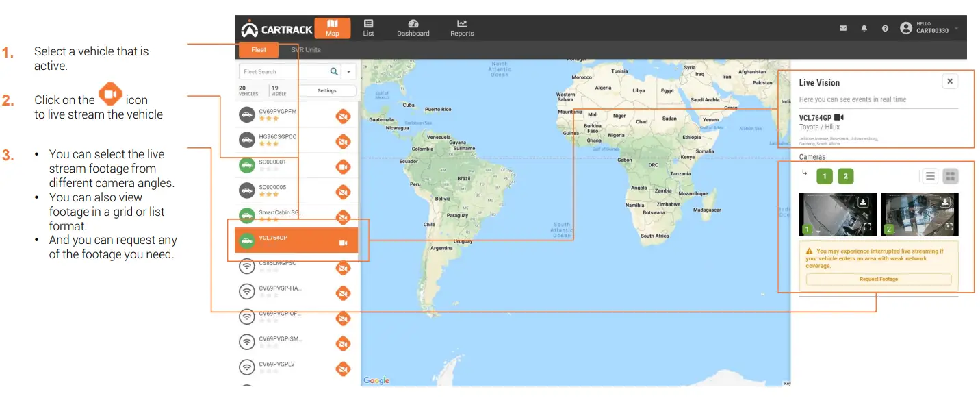The width and height of the screenshot is (980, 420).
Task: Click the disabled camera icon for CV69PVGPLV
Action: (x=343, y=369)
